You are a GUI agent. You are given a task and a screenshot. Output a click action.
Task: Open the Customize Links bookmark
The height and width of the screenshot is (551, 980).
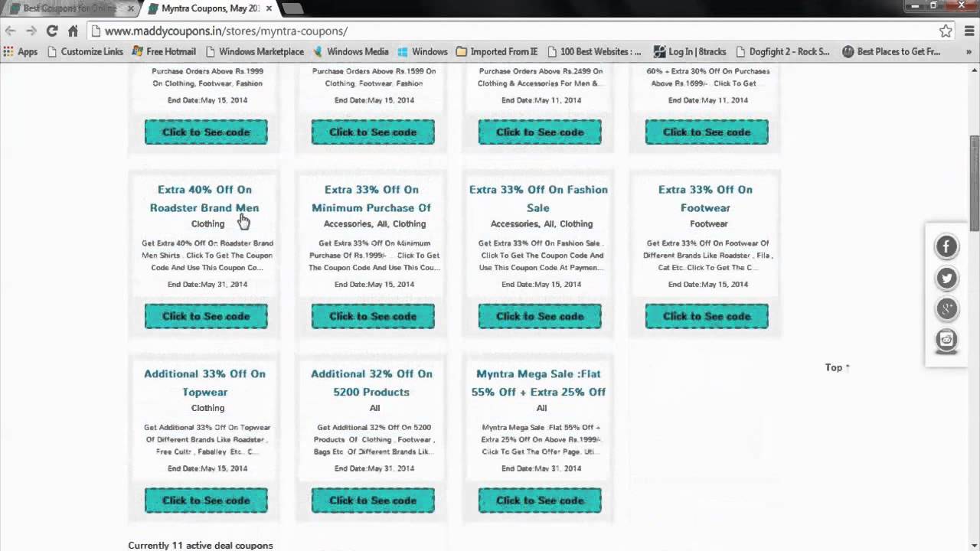coord(85,51)
